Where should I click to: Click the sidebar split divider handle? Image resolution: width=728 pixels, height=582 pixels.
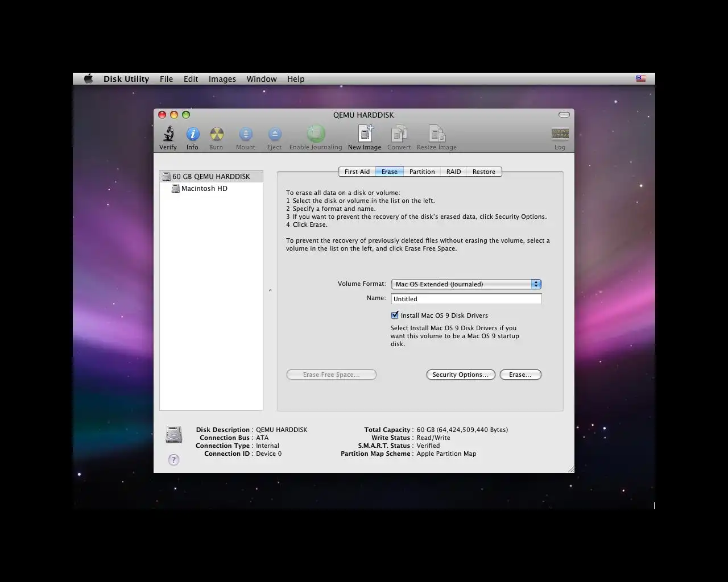[x=270, y=290]
